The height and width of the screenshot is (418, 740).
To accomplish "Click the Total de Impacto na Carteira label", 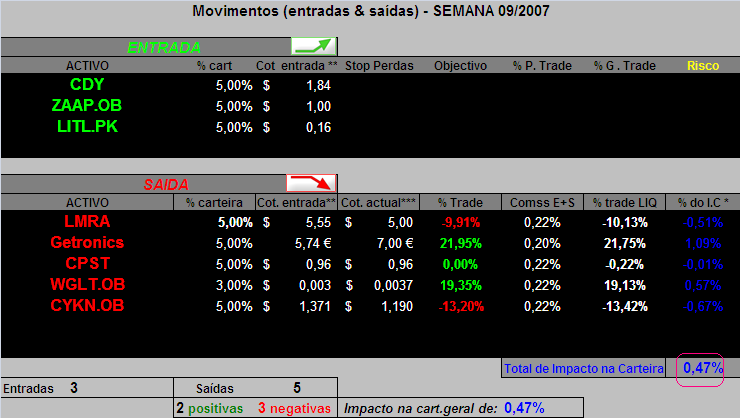I will (584, 368).
